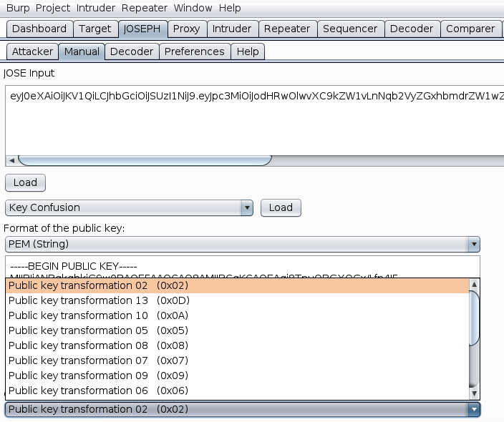
Task: Select Public key transformation 06 (0x06)
Action: pos(238,391)
